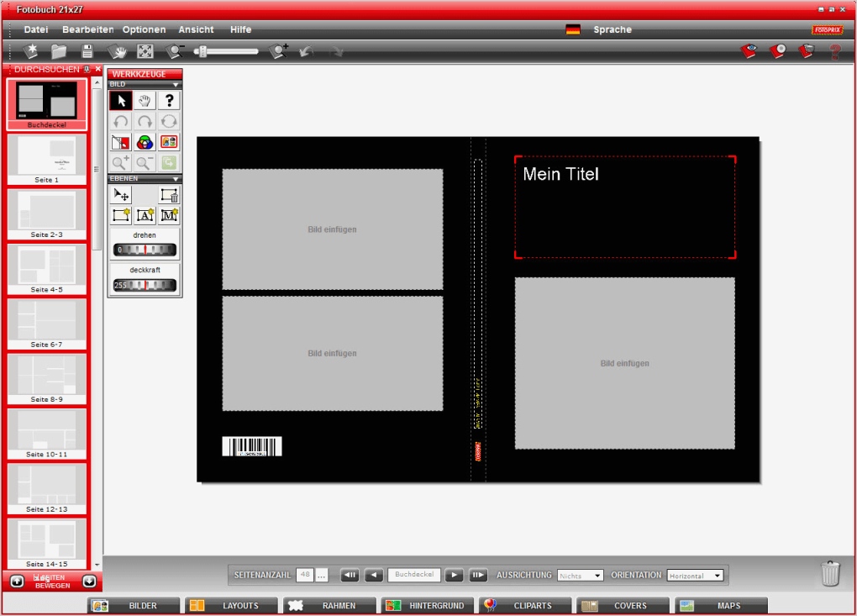Go to the first page
857x616 pixels.
point(350,575)
